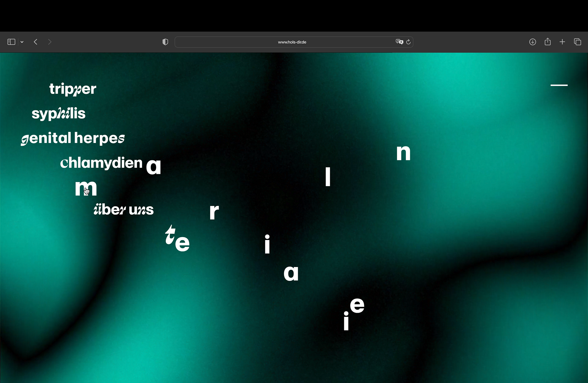Toggle the Safari sidebar icon
The height and width of the screenshot is (383, 588).
click(11, 42)
